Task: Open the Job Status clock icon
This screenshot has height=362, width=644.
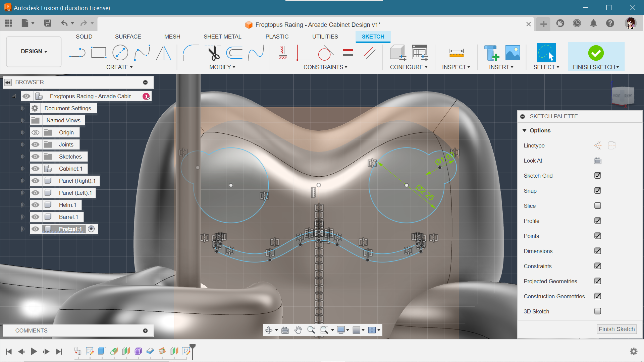Action: click(x=577, y=23)
